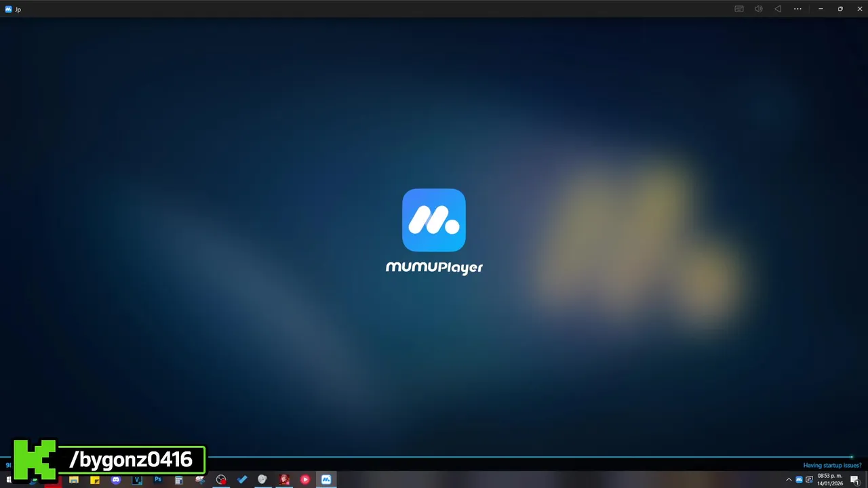
Task: Click the display icon in system tray
Action: pyautogui.click(x=809, y=480)
